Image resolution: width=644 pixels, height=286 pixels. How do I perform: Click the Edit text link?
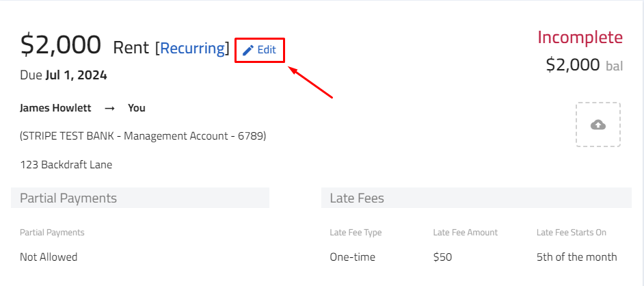(267, 50)
